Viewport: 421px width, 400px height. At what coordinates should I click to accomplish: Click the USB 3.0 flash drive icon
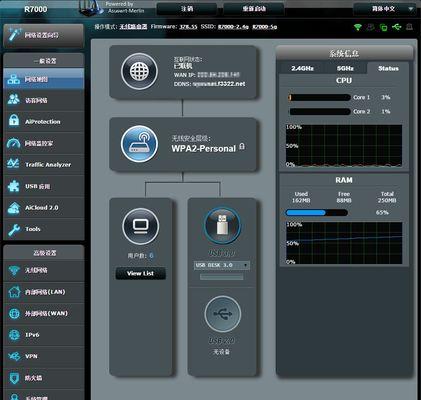pos(222,225)
